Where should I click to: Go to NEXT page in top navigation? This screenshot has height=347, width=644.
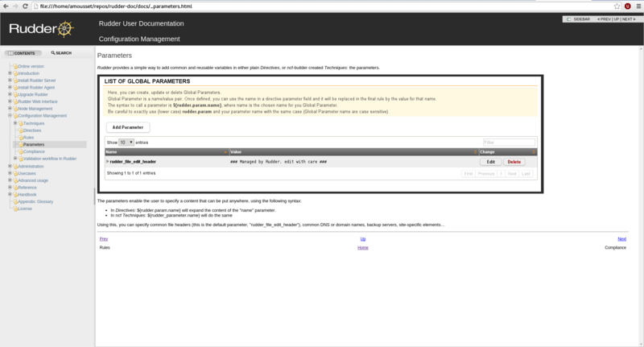click(629, 19)
